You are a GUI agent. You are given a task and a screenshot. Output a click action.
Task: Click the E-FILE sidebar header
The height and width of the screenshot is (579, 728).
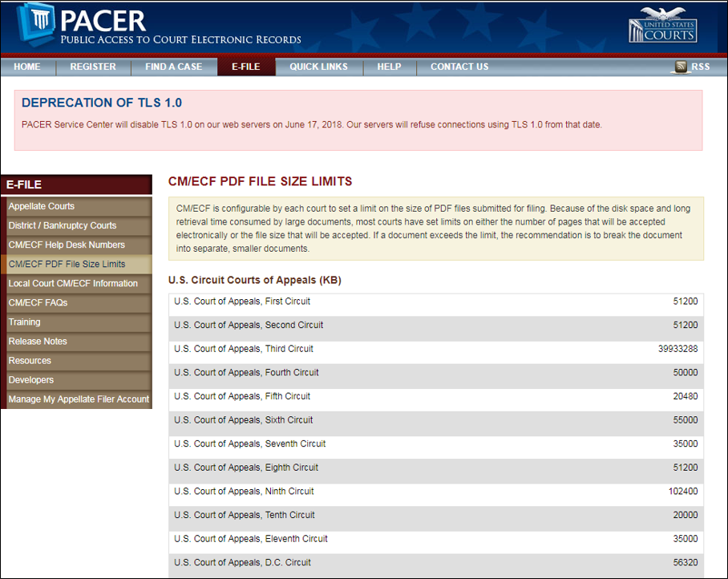tap(76, 184)
